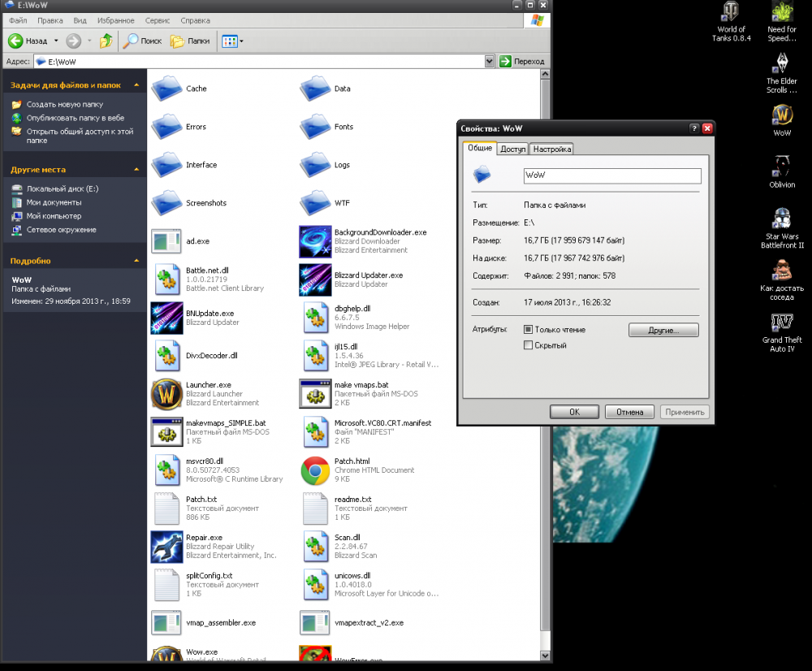Select BackgroundDownloader.exe icon
Image resolution: width=812 pixels, height=671 pixels.
coord(315,241)
